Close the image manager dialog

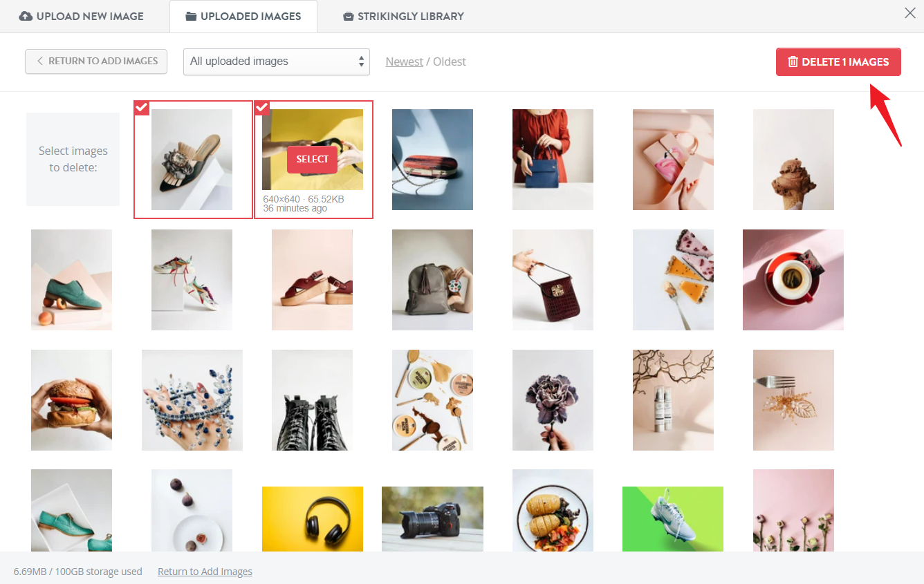click(910, 13)
